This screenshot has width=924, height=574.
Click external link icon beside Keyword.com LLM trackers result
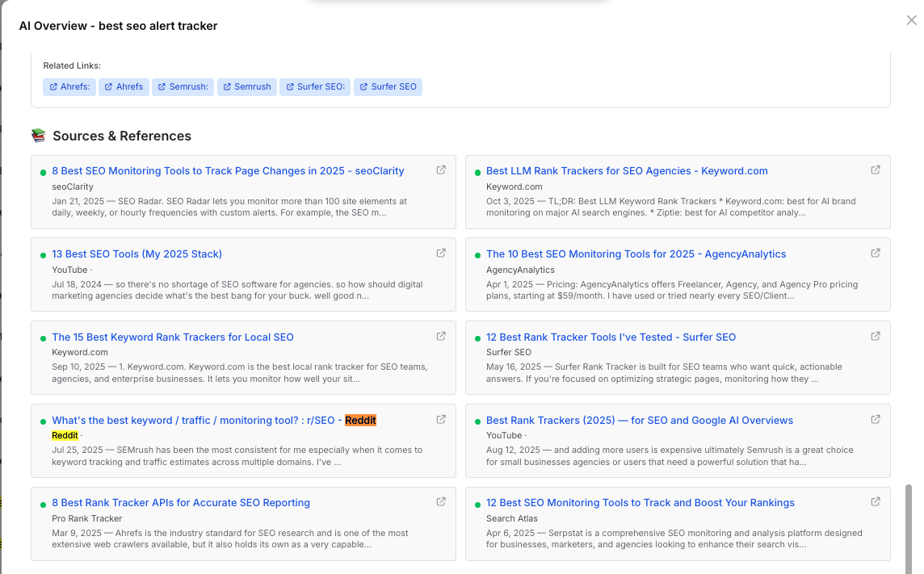[876, 170]
